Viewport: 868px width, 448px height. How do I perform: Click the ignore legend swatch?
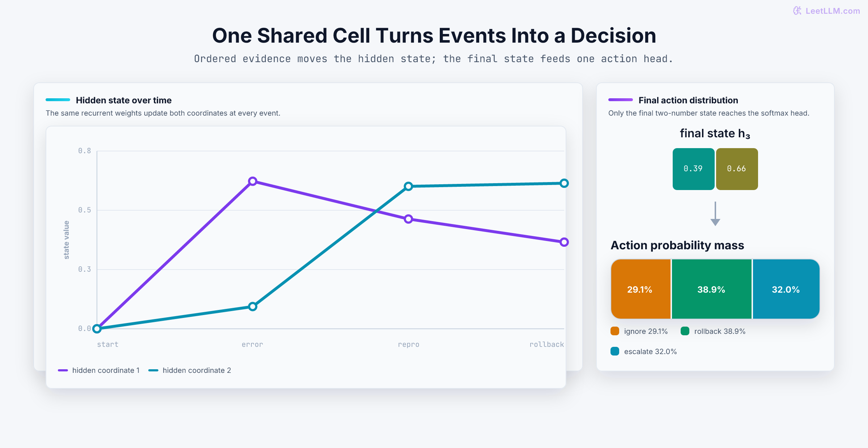[x=615, y=331]
